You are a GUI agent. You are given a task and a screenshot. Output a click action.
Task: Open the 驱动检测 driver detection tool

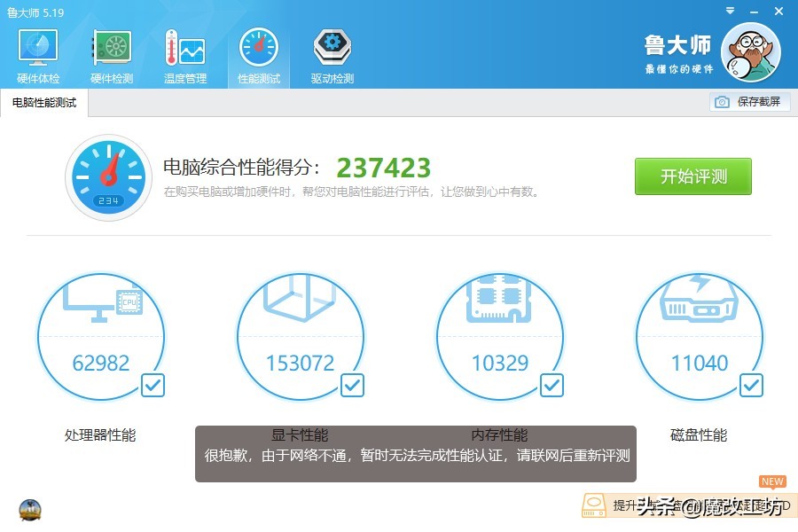[x=331, y=53]
